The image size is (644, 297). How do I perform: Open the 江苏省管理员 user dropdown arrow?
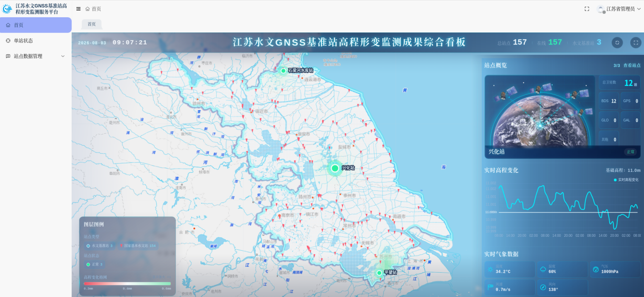(x=639, y=9)
